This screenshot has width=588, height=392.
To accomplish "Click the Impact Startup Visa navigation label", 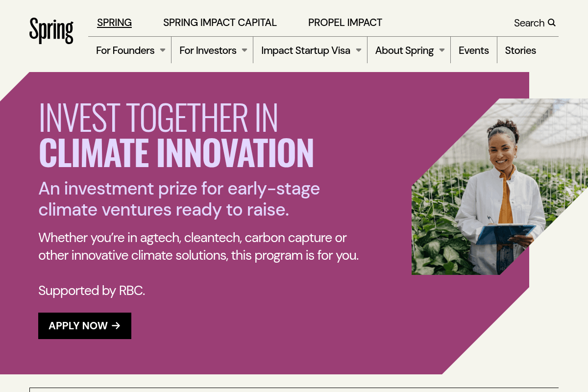I will coord(305,50).
